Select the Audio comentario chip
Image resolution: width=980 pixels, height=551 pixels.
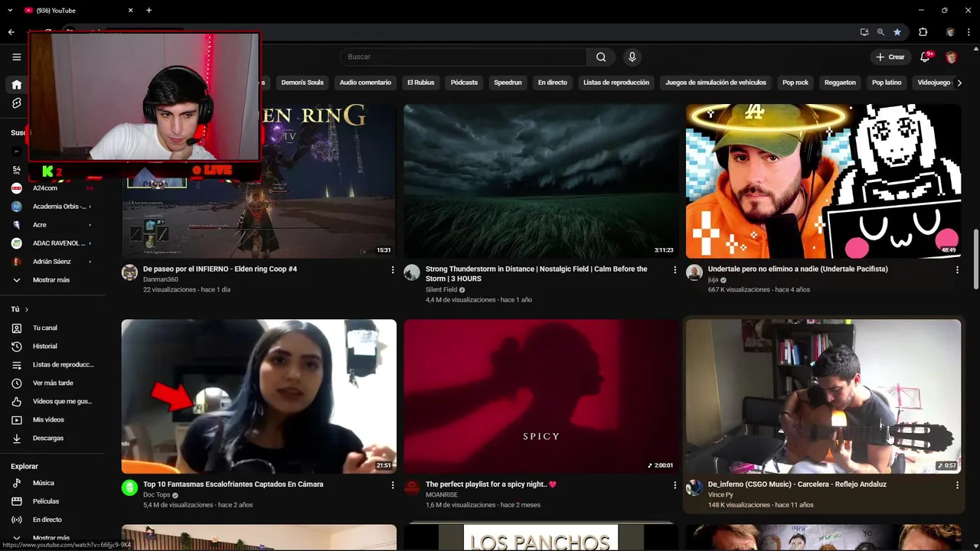coord(365,83)
